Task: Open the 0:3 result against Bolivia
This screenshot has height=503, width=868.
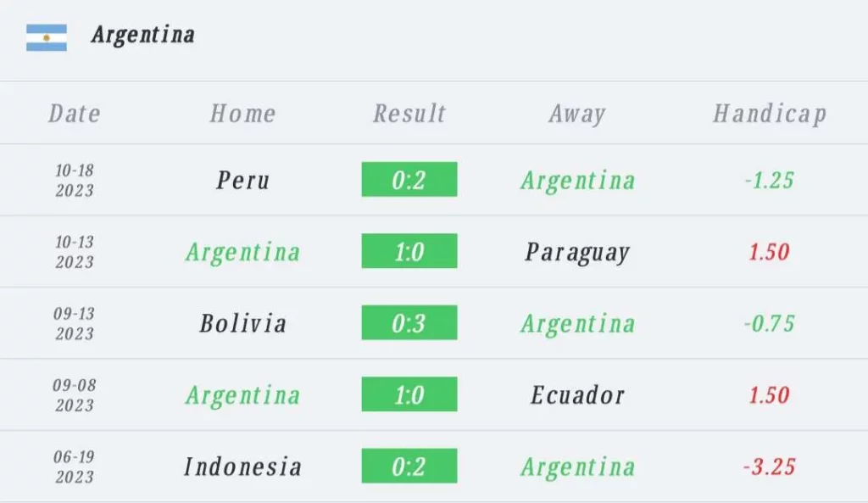Action: click(x=409, y=322)
